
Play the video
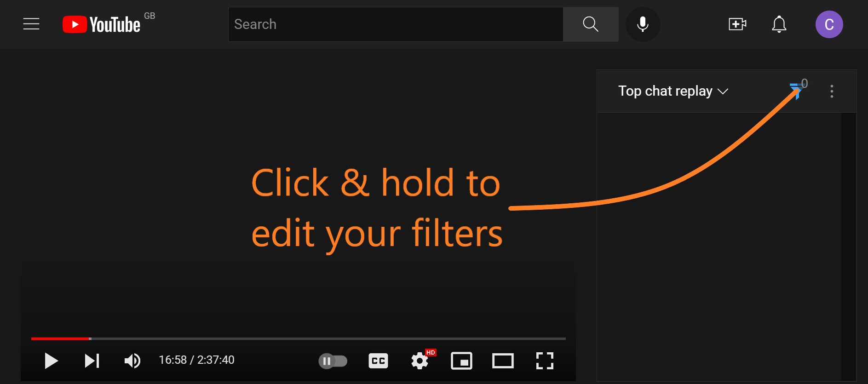click(x=51, y=361)
